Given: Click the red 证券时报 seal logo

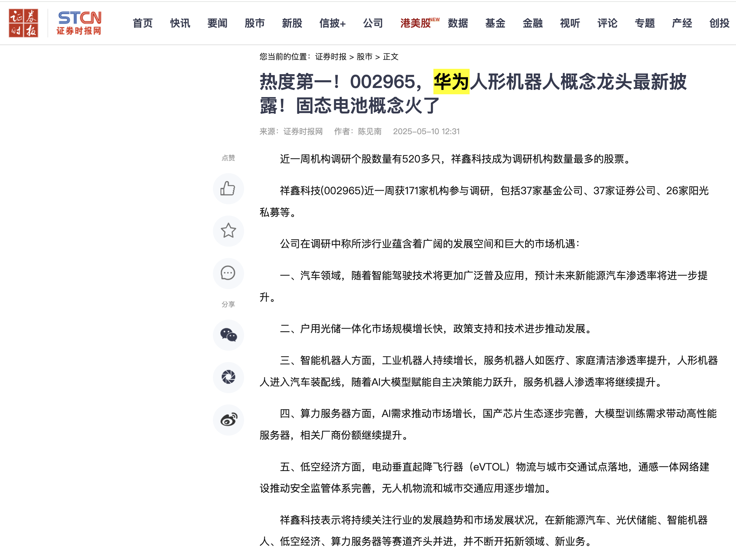Looking at the screenshot, I should point(23,23).
